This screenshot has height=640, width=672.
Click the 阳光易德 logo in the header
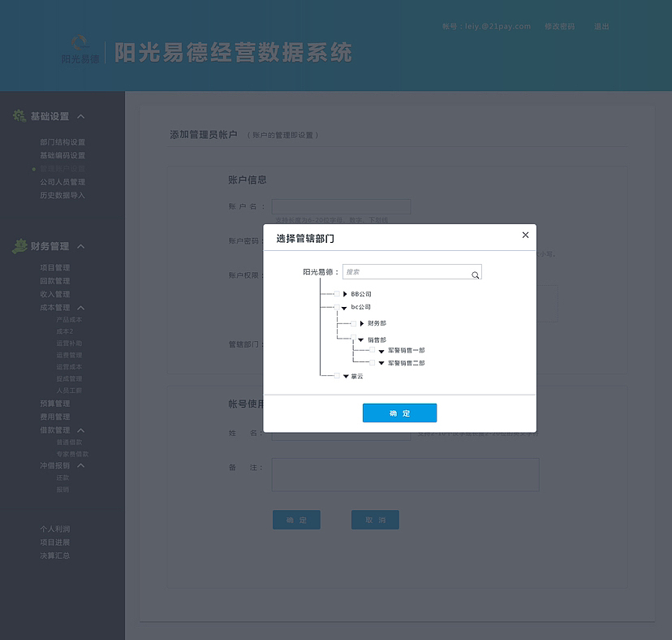coord(79,50)
